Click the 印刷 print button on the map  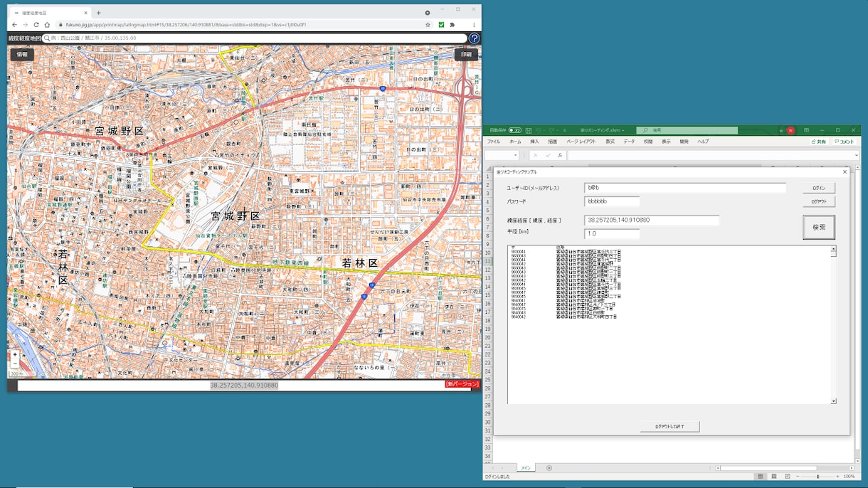tap(466, 55)
